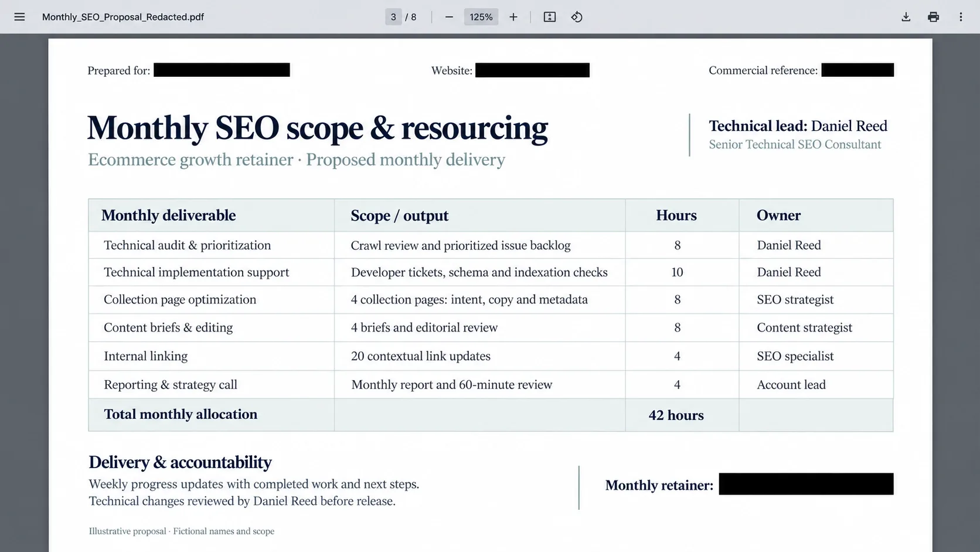Screen dimensions: 980x552
Task: Click the Monthly retainer: label
Action: point(659,485)
